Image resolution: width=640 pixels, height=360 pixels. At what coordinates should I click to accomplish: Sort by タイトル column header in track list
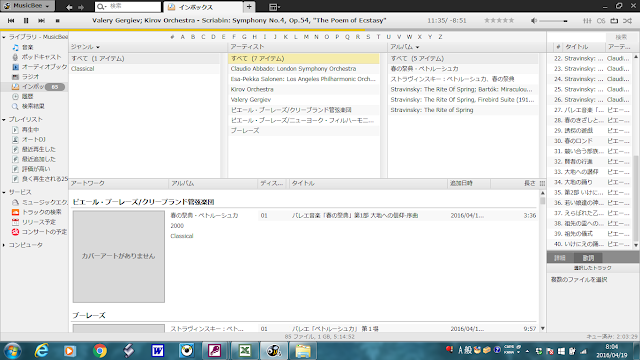(x=302, y=183)
